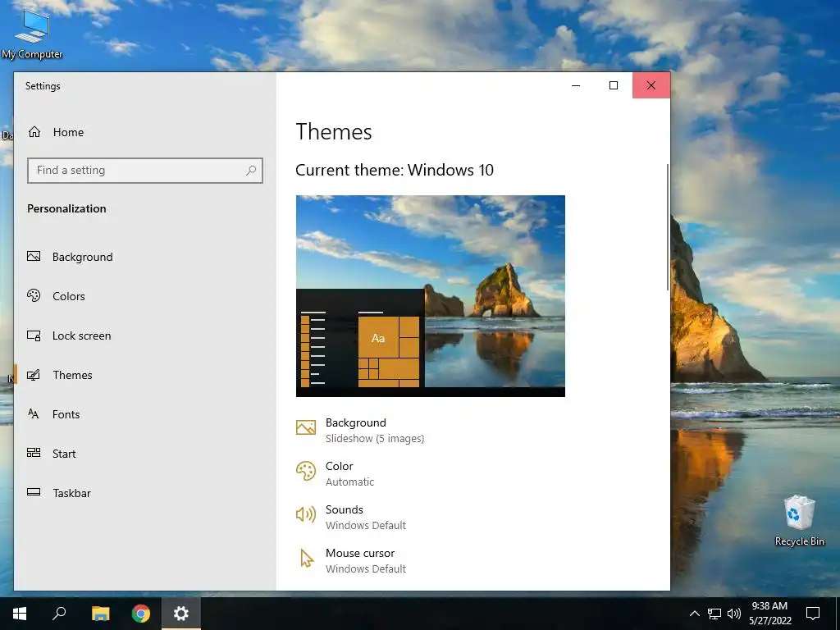Click the Find a setting search box
This screenshot has height=630, width=840.
[x=144, y=171]
